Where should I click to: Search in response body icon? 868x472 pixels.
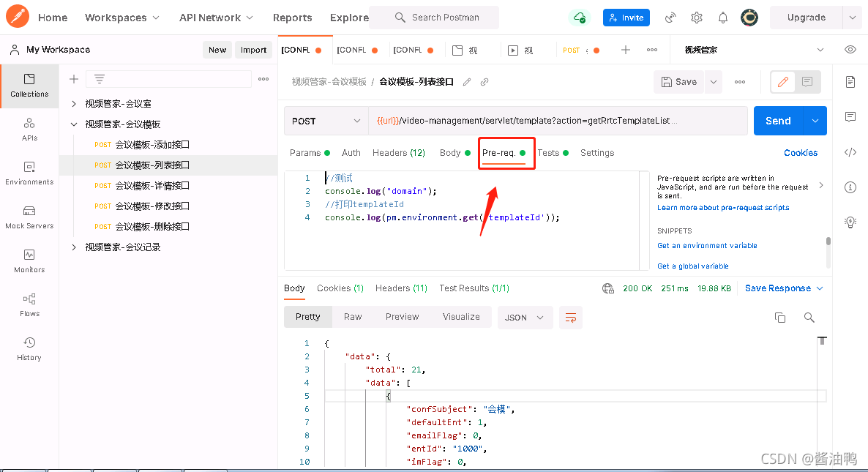point(809,318)
